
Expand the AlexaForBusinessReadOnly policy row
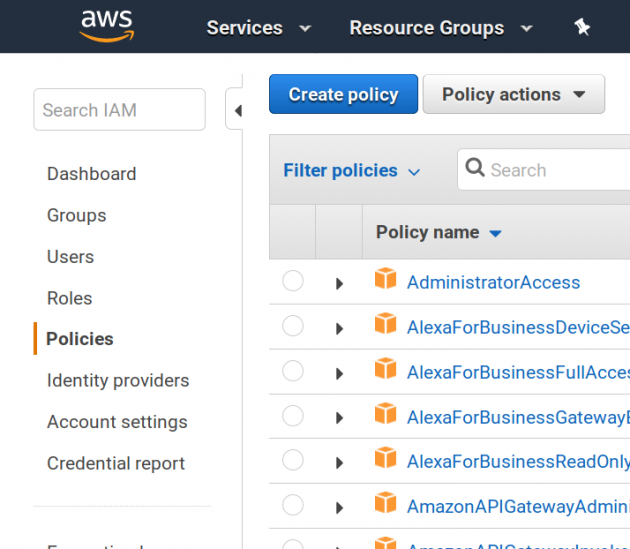point(340,463)
